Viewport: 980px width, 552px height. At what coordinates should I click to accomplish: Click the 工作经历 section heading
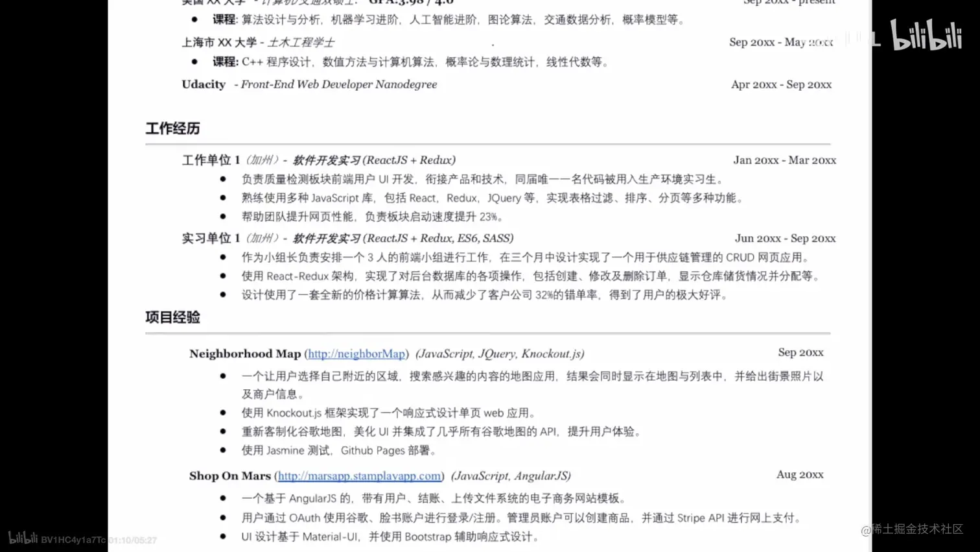172,128
